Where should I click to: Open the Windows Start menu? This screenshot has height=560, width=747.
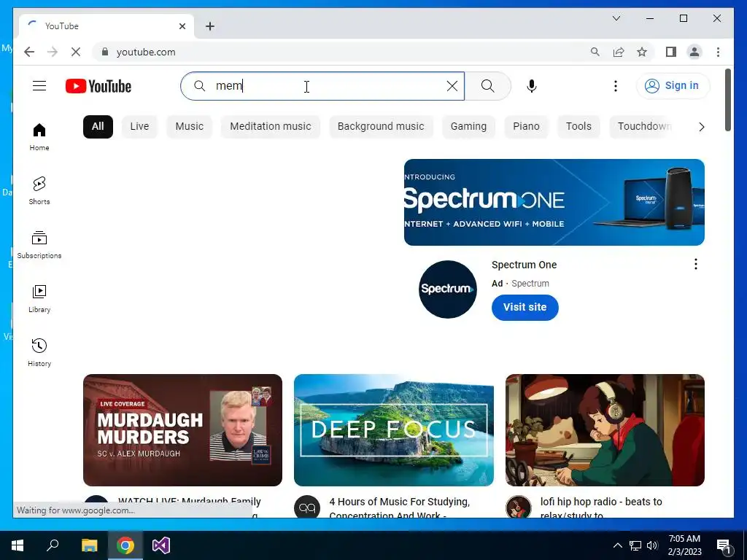pos(18,545)
